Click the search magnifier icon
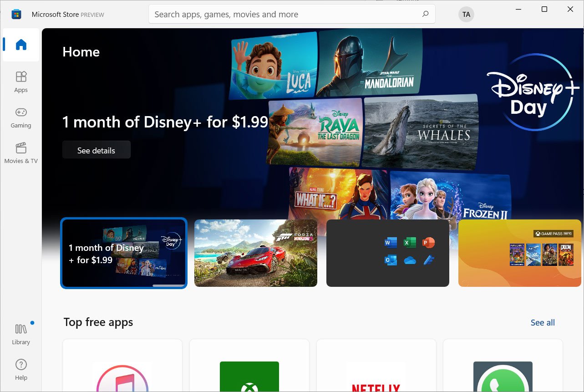 425,14
